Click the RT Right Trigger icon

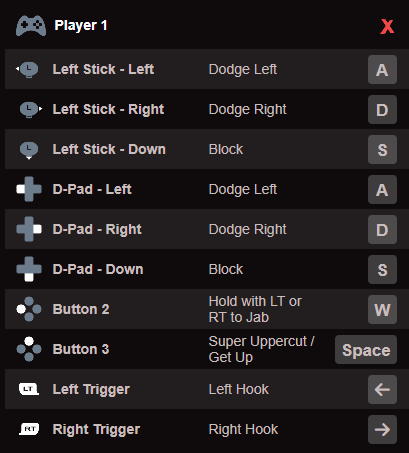point(29,429)
